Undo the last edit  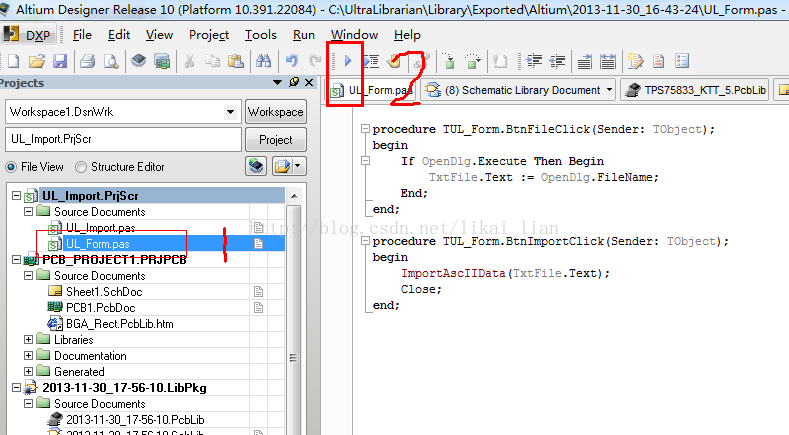(291, 61)
